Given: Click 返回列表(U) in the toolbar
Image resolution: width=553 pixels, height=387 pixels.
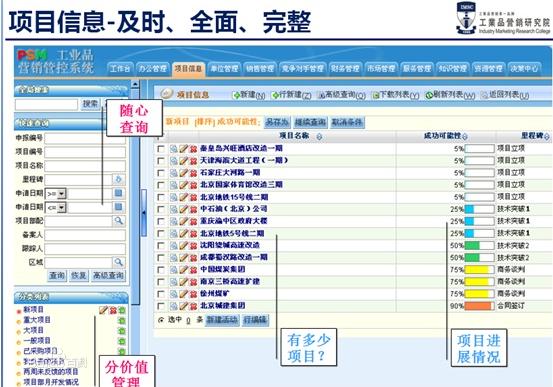Looking at the screenshot, I should coord(505,95).
